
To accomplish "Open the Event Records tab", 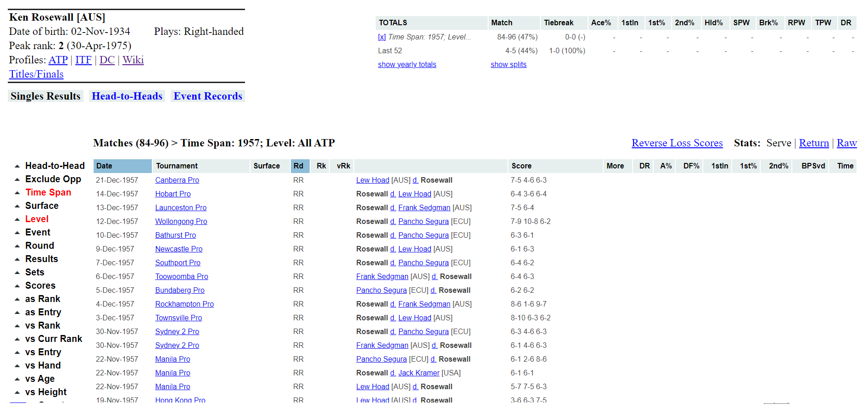I will click(x=207, y=96).
